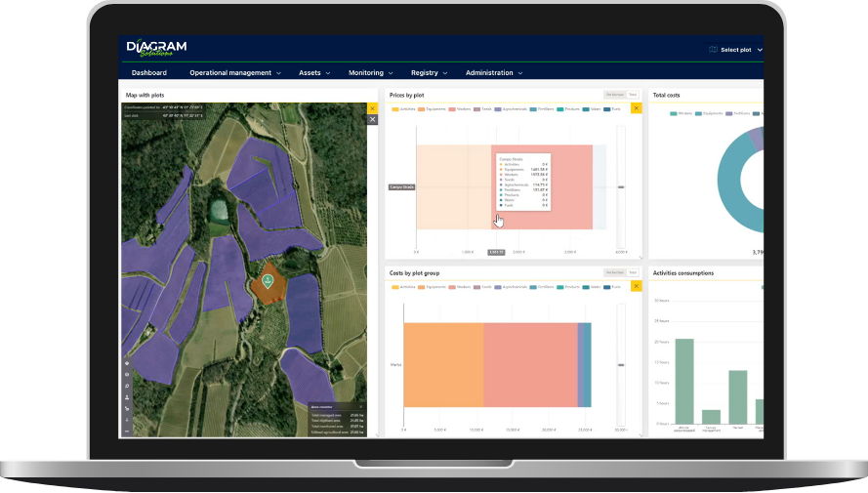Click the Diagram Solutions logo
868x493 pixels.
[156, 48]
